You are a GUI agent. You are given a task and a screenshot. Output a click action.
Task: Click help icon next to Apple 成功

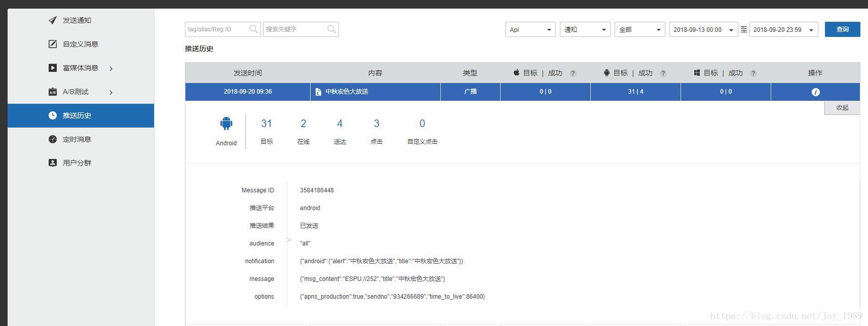pos(573,73)
